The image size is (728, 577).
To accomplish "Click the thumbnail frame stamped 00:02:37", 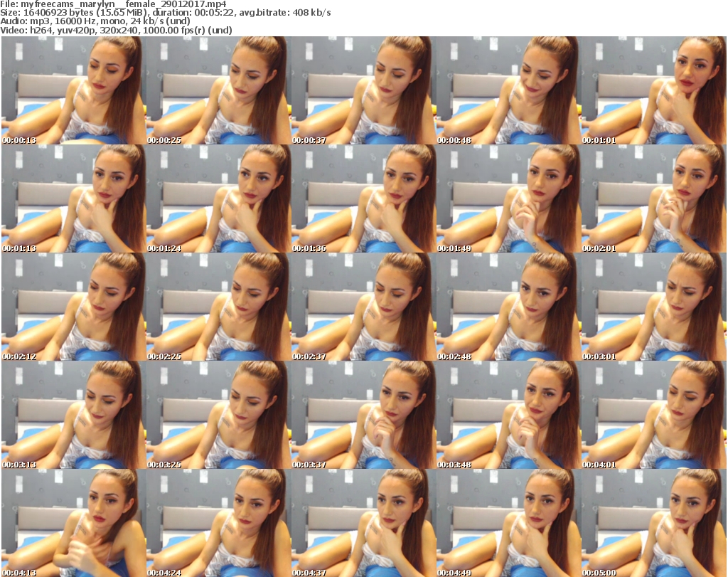I will pyautogui.click(x=363, y=307).
